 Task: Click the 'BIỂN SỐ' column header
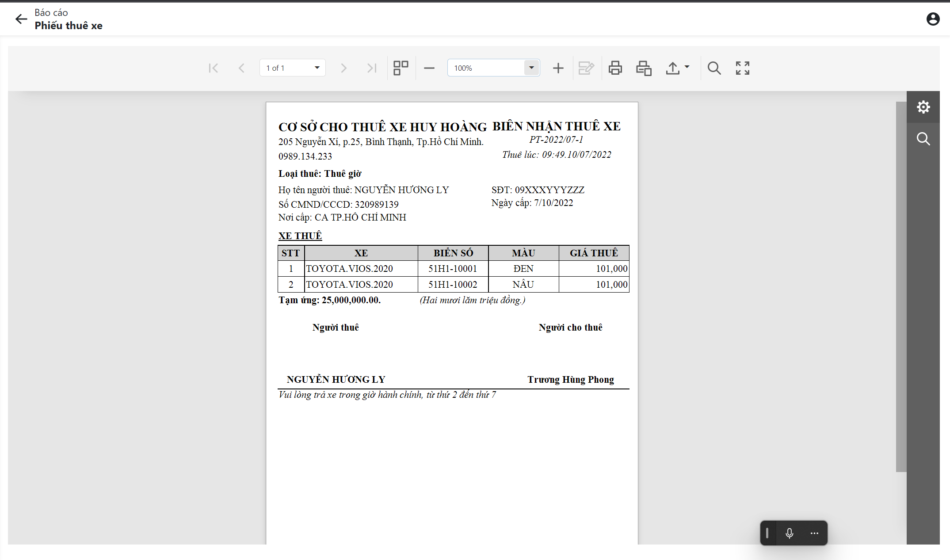453,253
